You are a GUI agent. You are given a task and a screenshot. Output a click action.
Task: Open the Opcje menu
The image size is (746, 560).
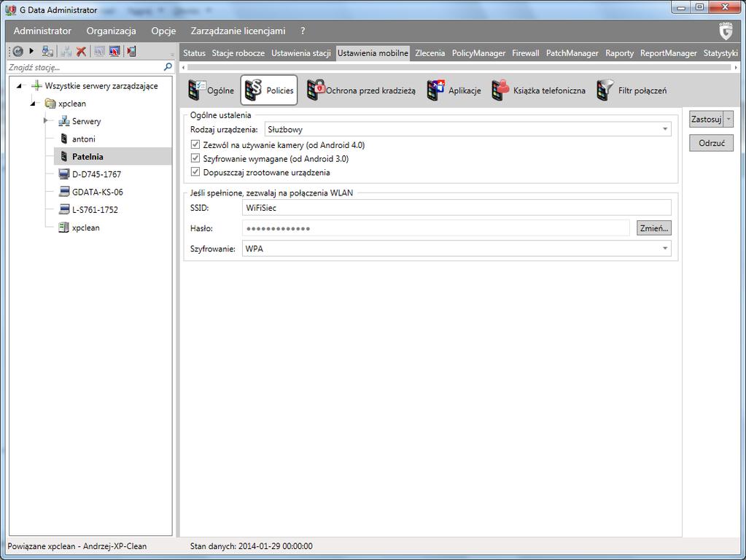pos(163,31)
